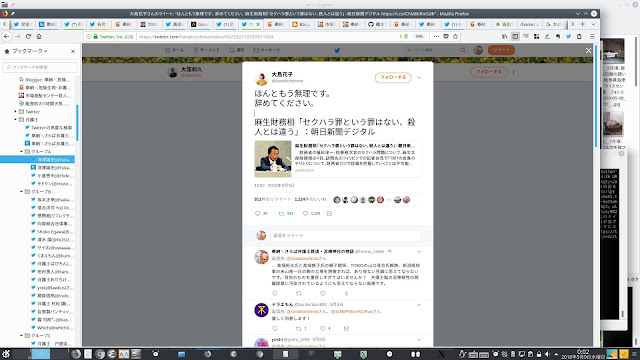The image size is (640, 360).
Task: Retweet the tweet showing 911 retweets
Action: click(x=281, y=213)
